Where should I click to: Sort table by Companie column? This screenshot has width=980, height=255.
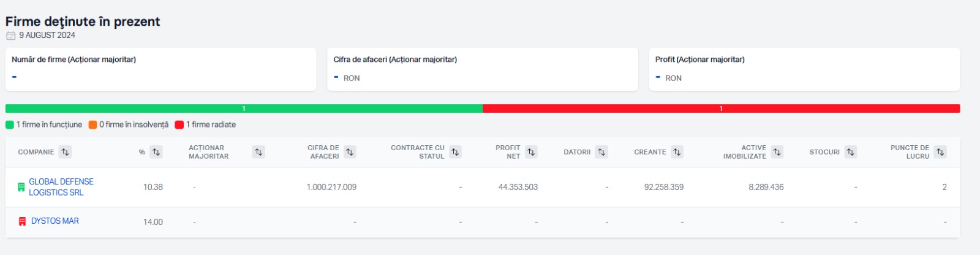pos(65,152)
